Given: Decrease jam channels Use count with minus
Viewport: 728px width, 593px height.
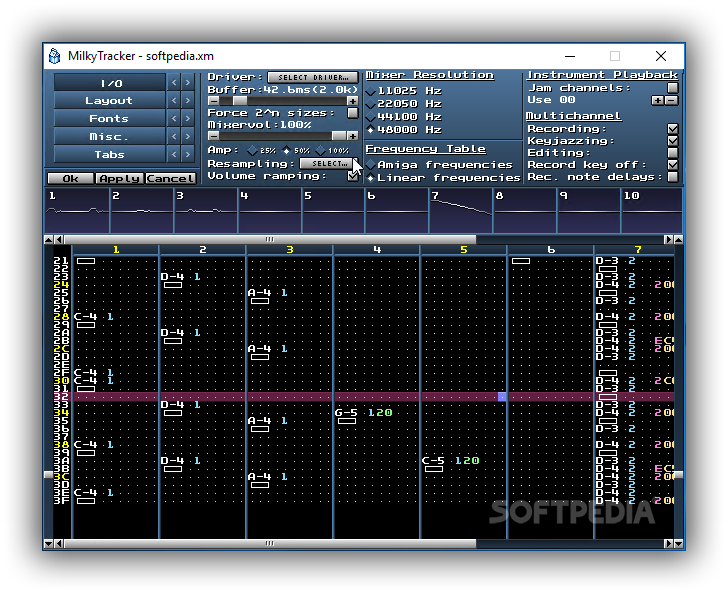Looking at the screenshot, I should (671, 100).
